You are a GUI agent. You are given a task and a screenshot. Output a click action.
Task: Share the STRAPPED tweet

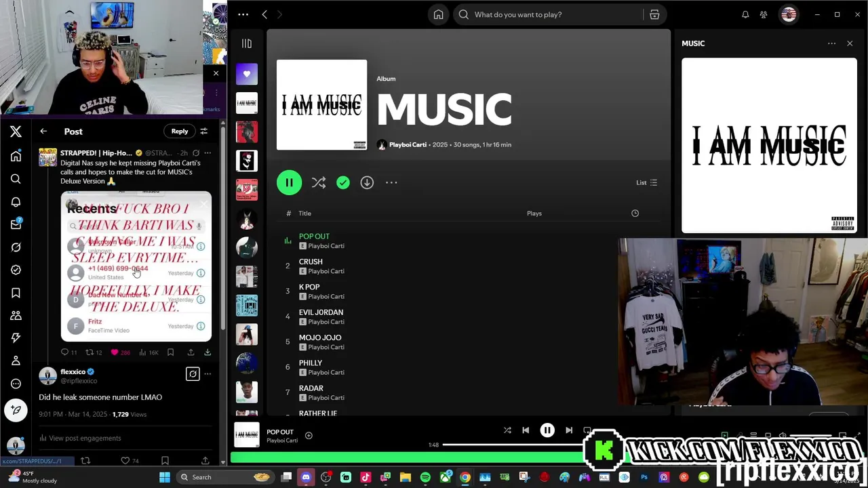[191, 352]
